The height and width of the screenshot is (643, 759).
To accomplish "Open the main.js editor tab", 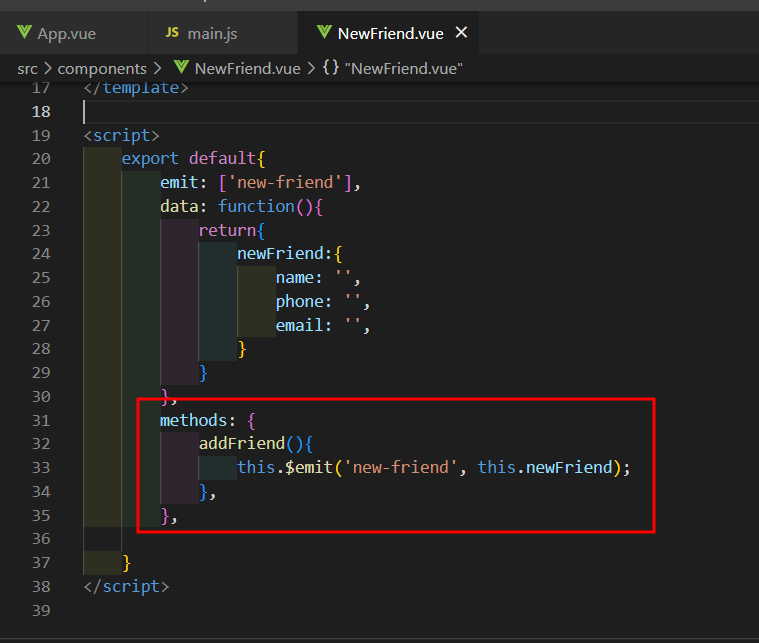I will click(212, 33).
